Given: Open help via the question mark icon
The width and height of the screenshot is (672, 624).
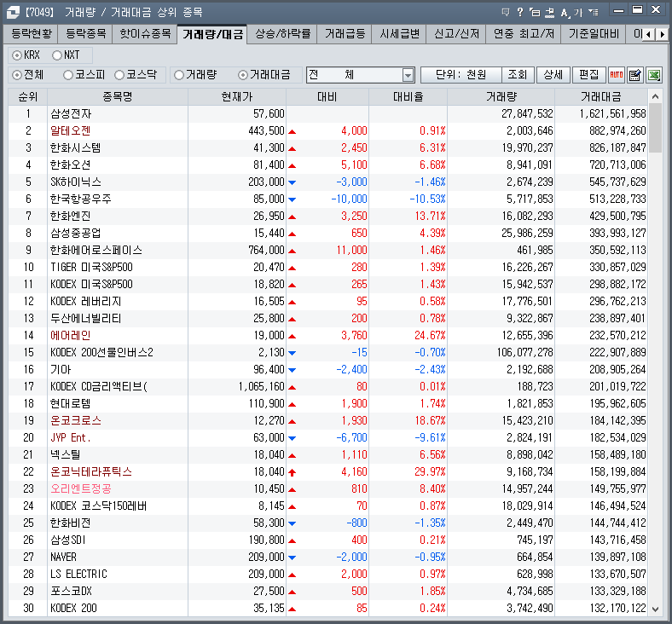Looking at the screenshot, I should pyautogui.click(x=520, y=12).
